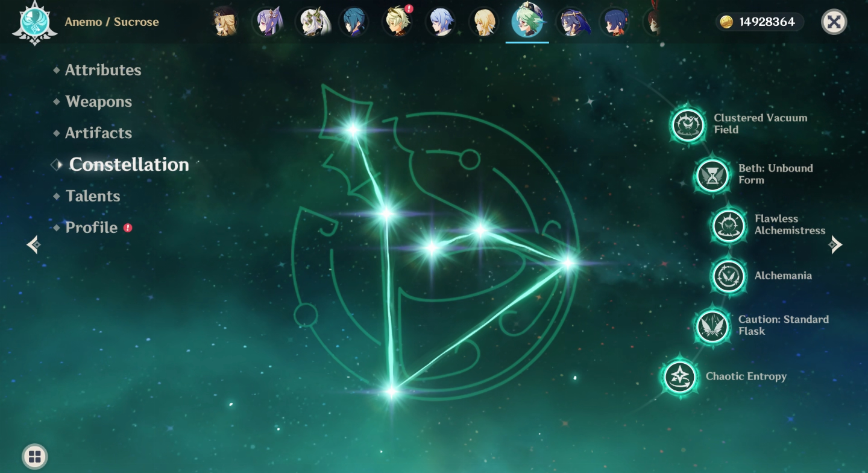This screenshot has height=473, width=868.
Task: Click the 14928364 Mora balance
Action: 767,22
